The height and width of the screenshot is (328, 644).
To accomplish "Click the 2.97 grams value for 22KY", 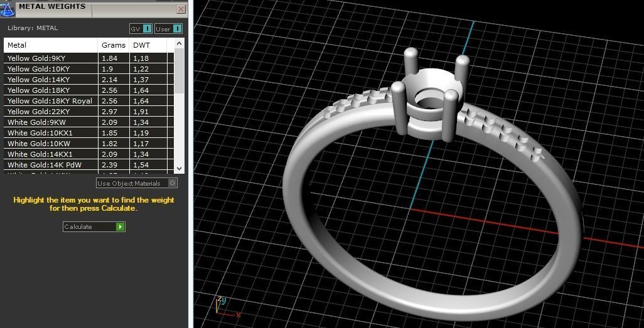I will tap(109, 111).
